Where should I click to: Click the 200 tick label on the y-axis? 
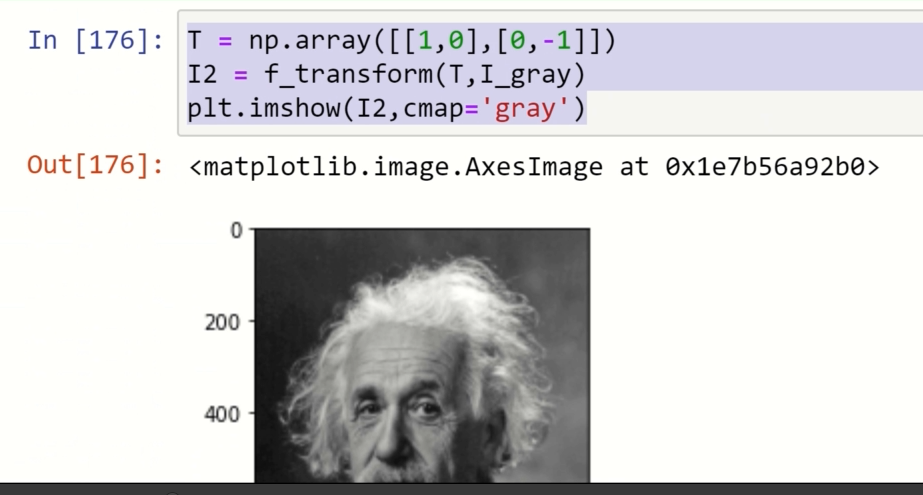225,322
